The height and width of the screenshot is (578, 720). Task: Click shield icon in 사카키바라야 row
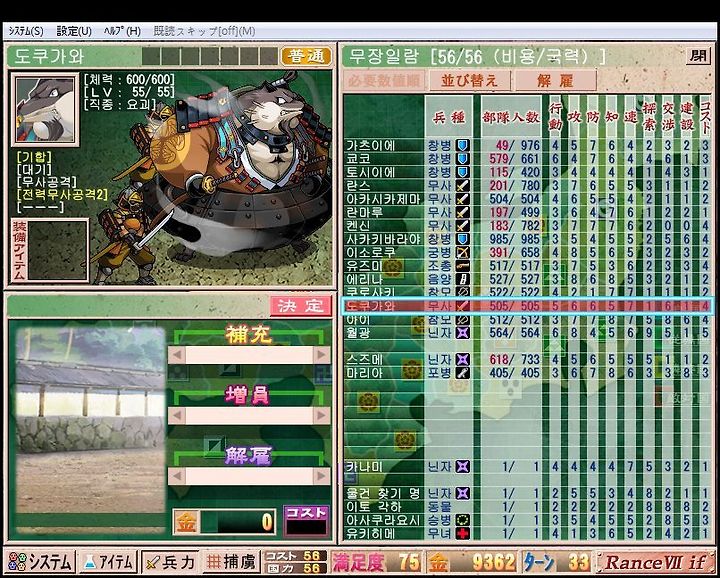coord(462,239)
